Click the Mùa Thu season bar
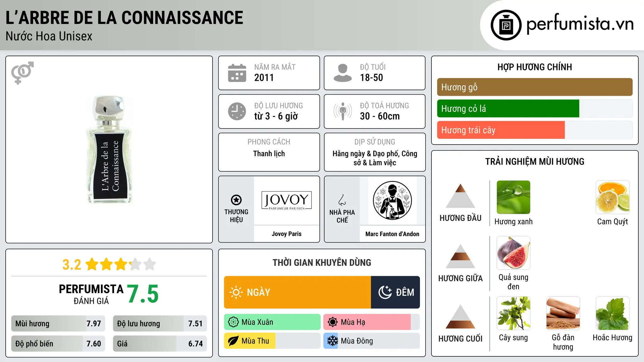Image resolution: width=644 pixels, height=362 pixels. pyautogui.click(x=272, y=341)
